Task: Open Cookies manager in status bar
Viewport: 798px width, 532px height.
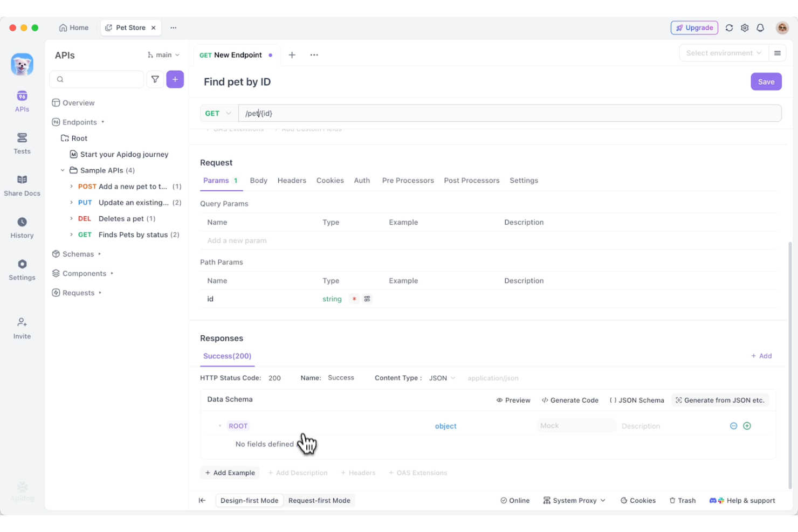Action: click(638, 501)
